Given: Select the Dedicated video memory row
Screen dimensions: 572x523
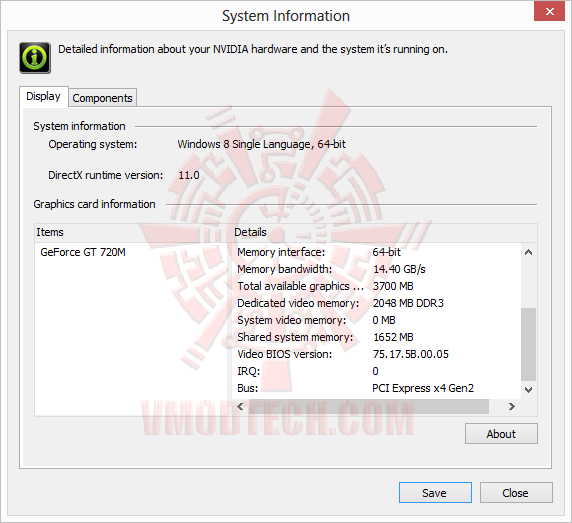Looking at the screenshot, I should [x=376, y=303].
